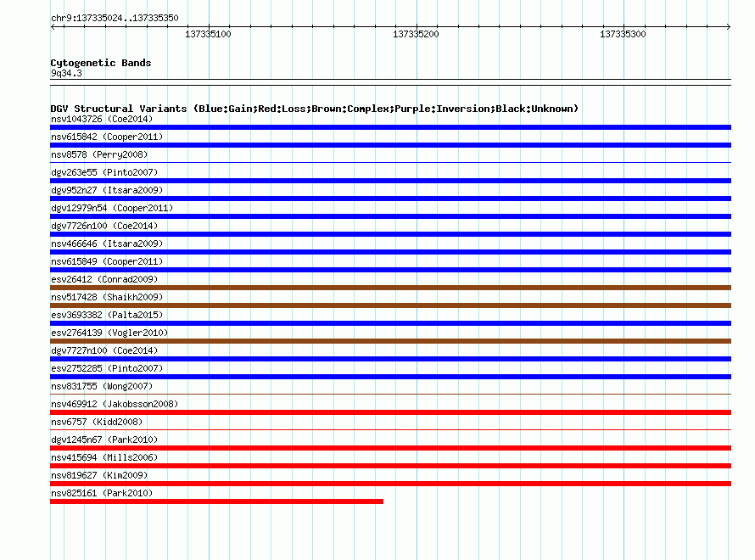Click the 9q34.3 band label
This screenshot has height=560, width=755.
tap(66, 73)
